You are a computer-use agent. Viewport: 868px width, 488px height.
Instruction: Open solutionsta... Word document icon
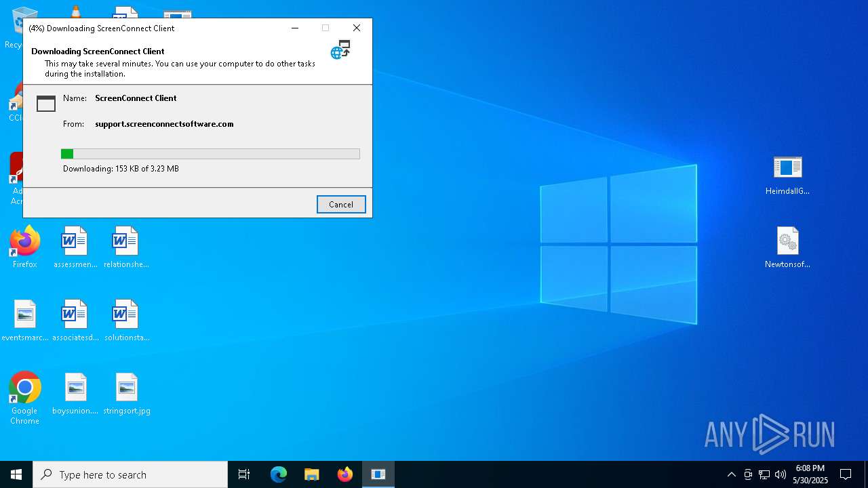(x=126, y=321)
